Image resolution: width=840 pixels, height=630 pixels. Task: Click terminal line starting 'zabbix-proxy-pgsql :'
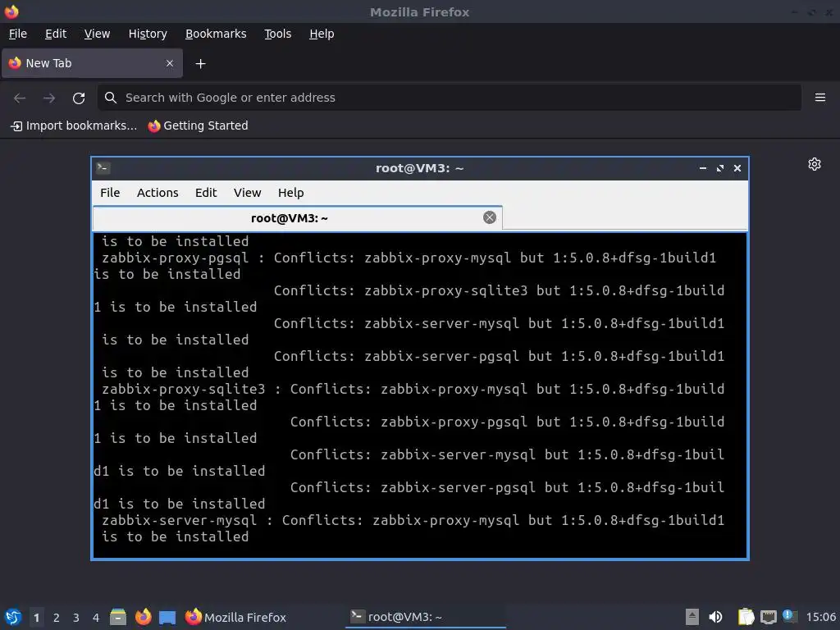click(409, 258)
